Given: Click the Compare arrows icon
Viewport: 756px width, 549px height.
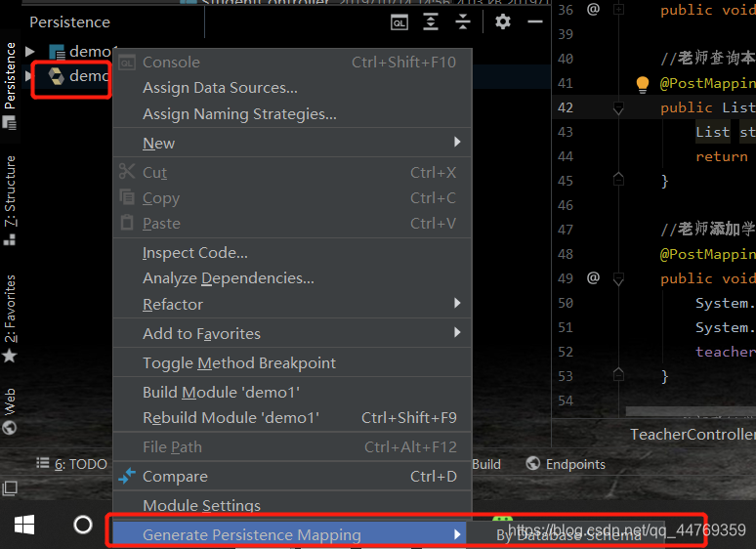Looking at the screenshot, I should click(127, 476).
